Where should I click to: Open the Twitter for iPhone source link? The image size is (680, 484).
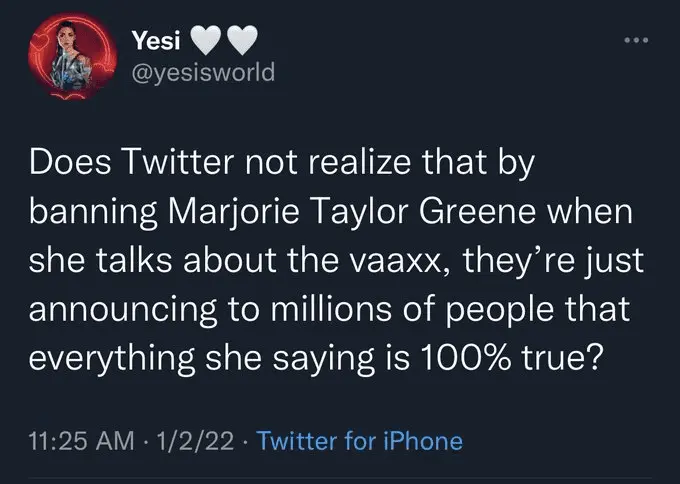tap(360, 441)
